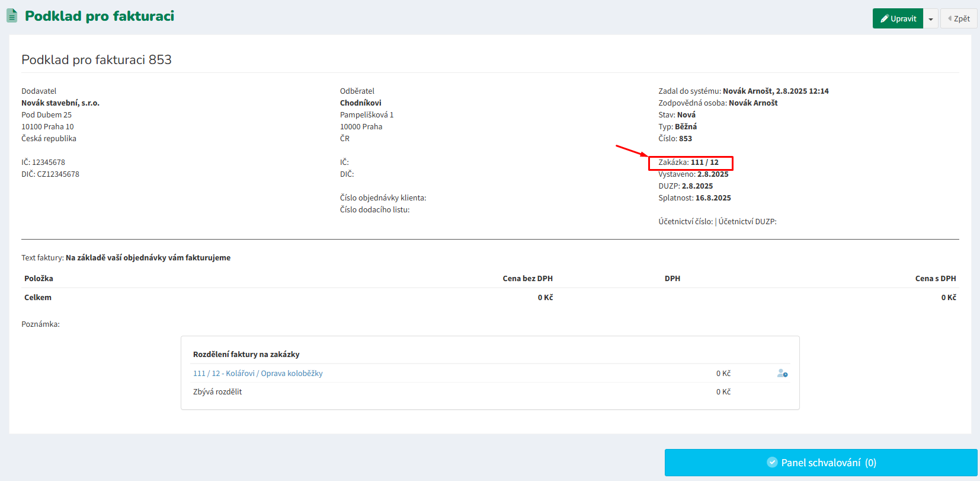980x481 pixels.
Task: Click the heading Podklad pro fakturaci 853
Action: click(97, 60)
